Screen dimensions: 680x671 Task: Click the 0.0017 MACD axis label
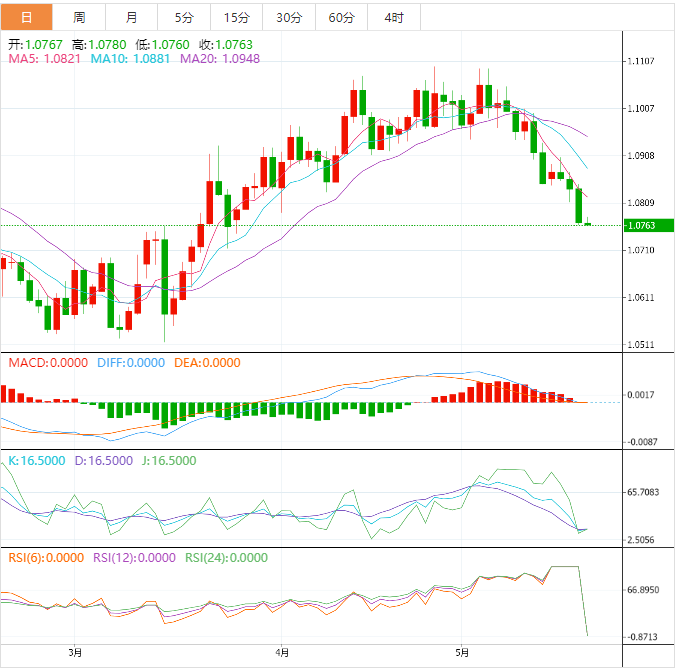tap(641, 395)
